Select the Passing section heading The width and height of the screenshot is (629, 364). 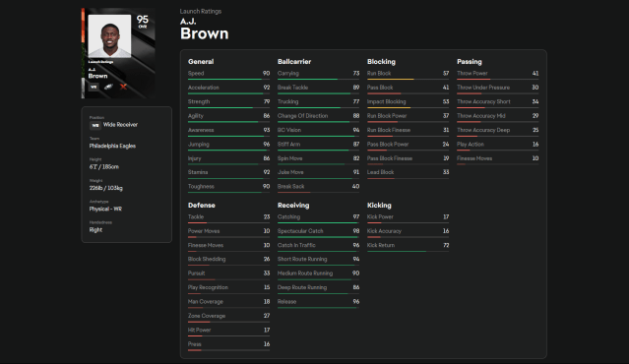click(x=469, y=61)
